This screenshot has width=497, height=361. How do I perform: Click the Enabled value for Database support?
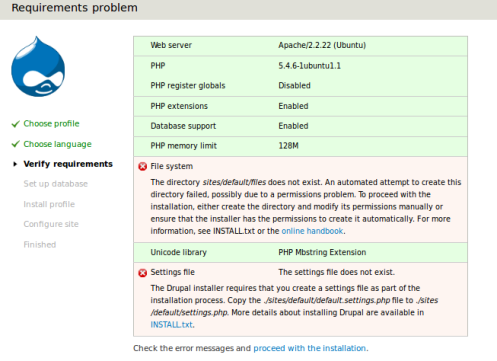(x=293, y=126)
